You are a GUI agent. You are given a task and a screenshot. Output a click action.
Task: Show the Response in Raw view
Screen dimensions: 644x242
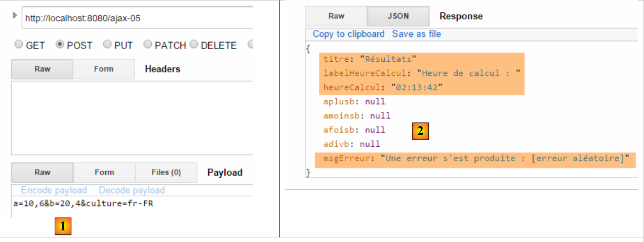[336, 16]
